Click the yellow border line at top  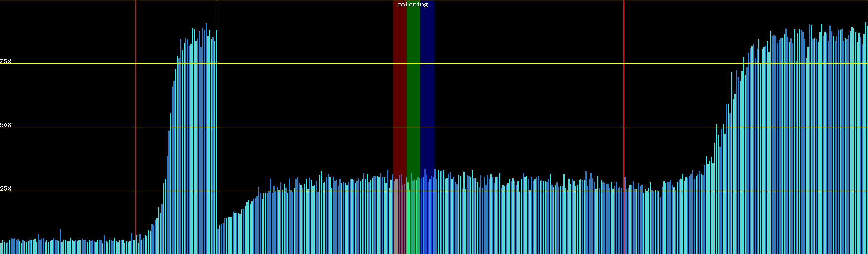point(509,0)
